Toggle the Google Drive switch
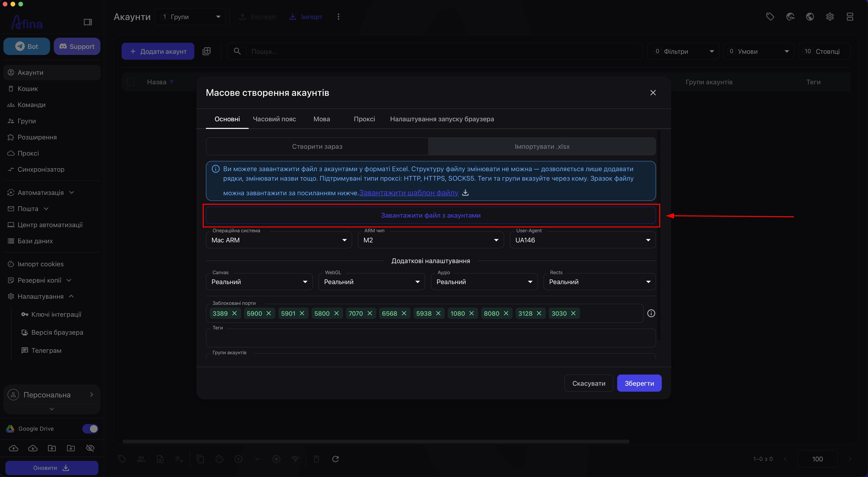This screenshot has height=477, width=868. (90, 429)
